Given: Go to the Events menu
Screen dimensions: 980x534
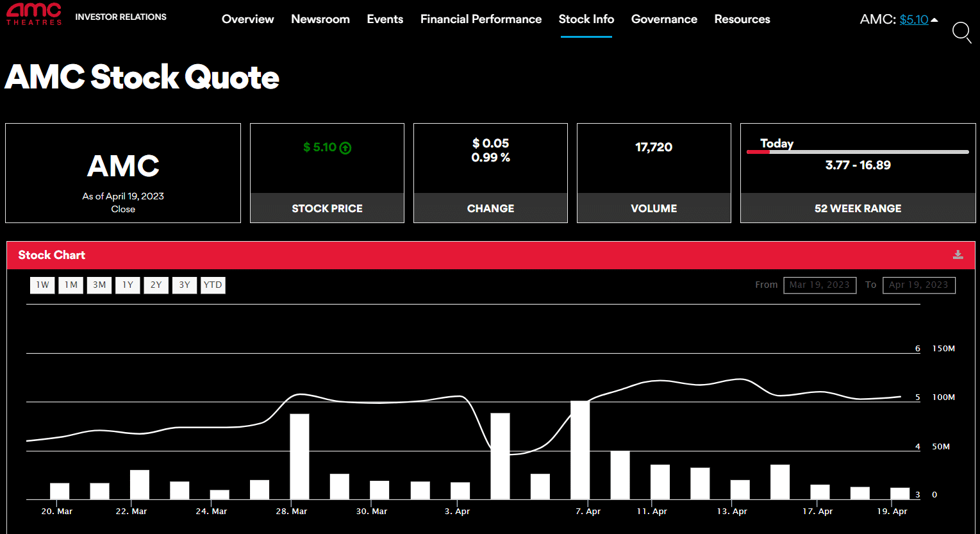Looking at the screenshot, I should pyautogui.click(x=385, y=19).
